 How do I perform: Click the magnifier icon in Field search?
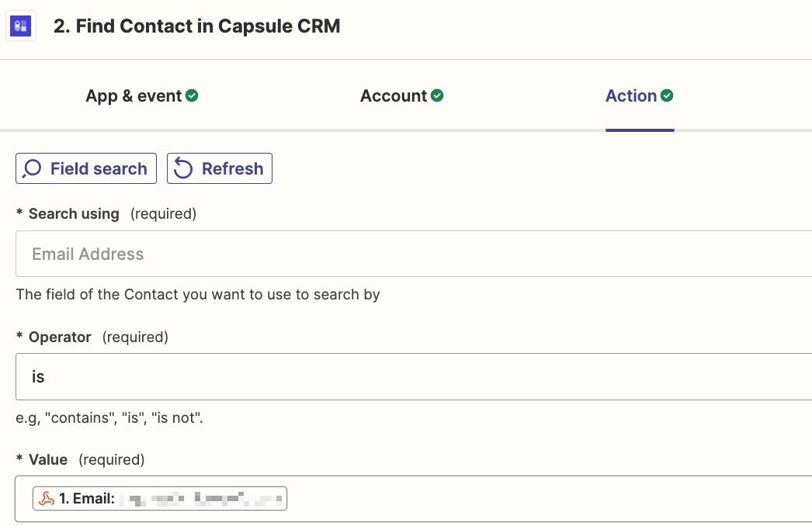click(x=32, y=169)
